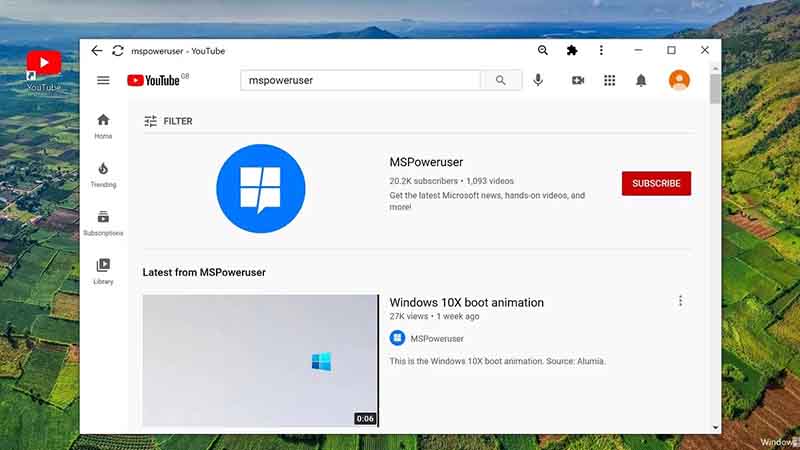
Task: Click the channel description about Microsoft news
Action: 487,201
